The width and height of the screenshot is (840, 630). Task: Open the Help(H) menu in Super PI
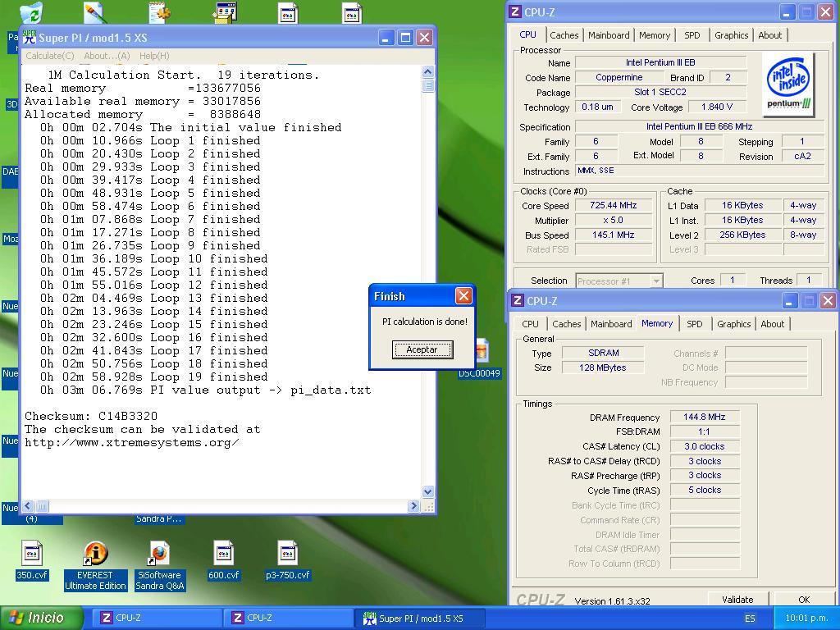154,56
